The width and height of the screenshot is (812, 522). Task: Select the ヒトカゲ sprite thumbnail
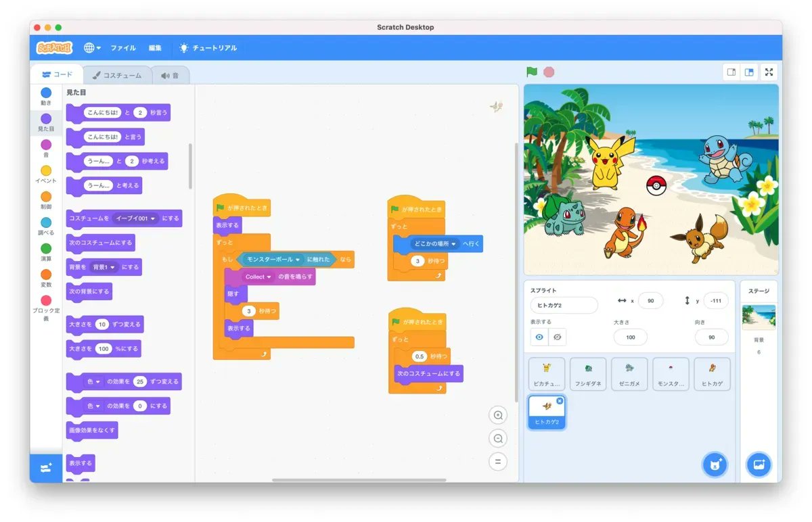click(x=712, y=374)
